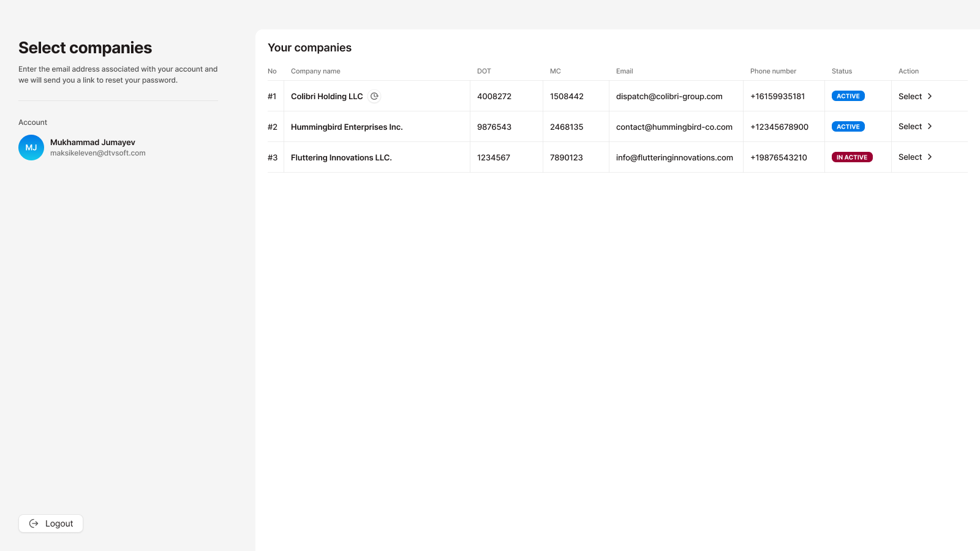Click the Company name column header
Screen dimensions: 980x551
(315, 71)
